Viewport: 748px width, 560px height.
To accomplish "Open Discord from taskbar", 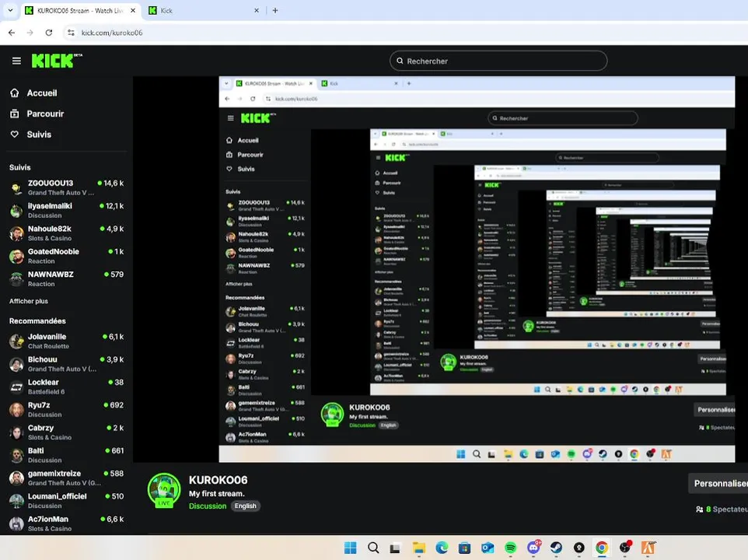I will tap(534, 547).
